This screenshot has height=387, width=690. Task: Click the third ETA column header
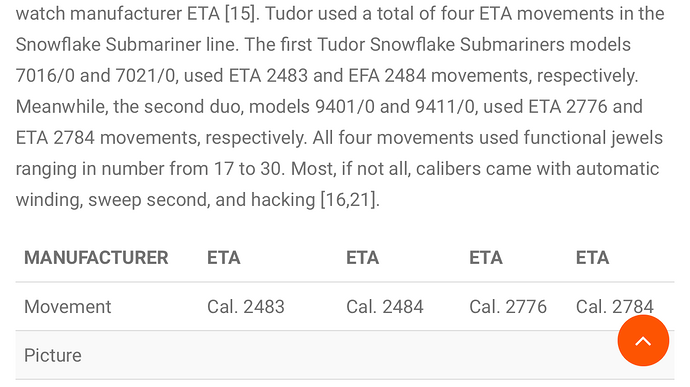[x=485, y=258]
